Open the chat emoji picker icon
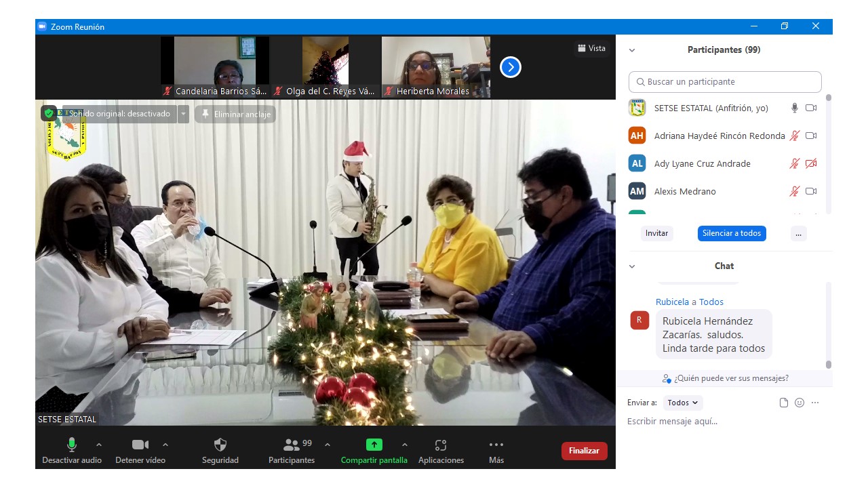 tap(800, 403)
